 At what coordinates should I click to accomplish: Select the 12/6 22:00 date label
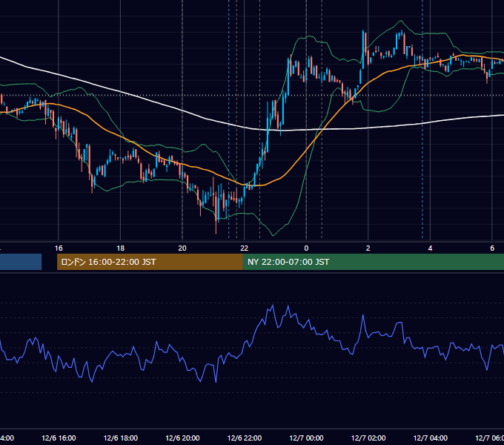[245, 438]
